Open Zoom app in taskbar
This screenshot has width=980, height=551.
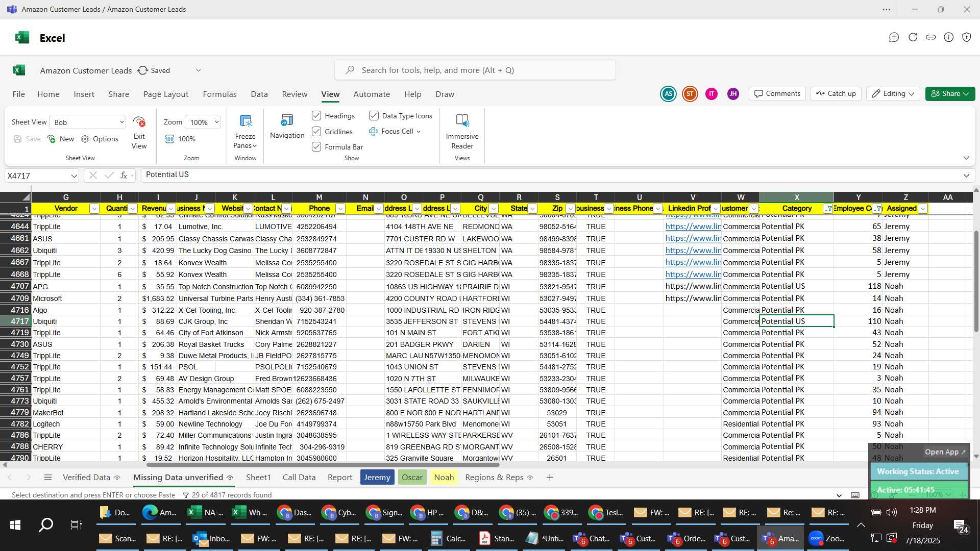point(827,538)
